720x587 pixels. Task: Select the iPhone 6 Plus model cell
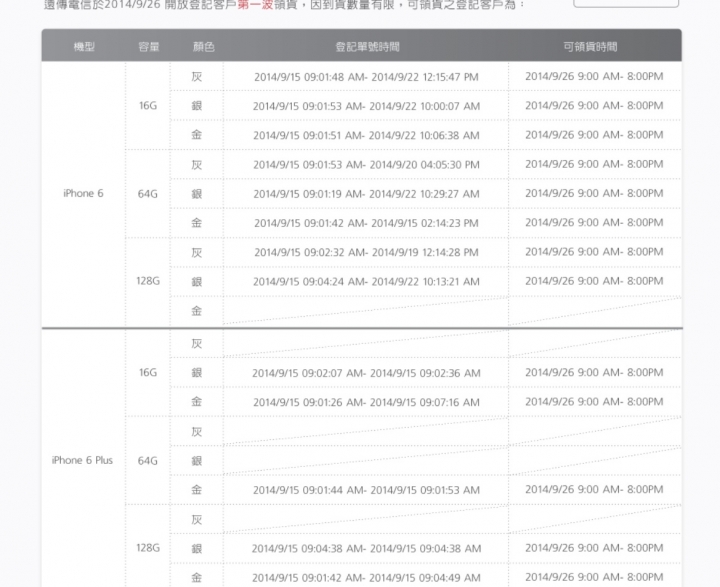pyautogui.click(x=82, y=460)
